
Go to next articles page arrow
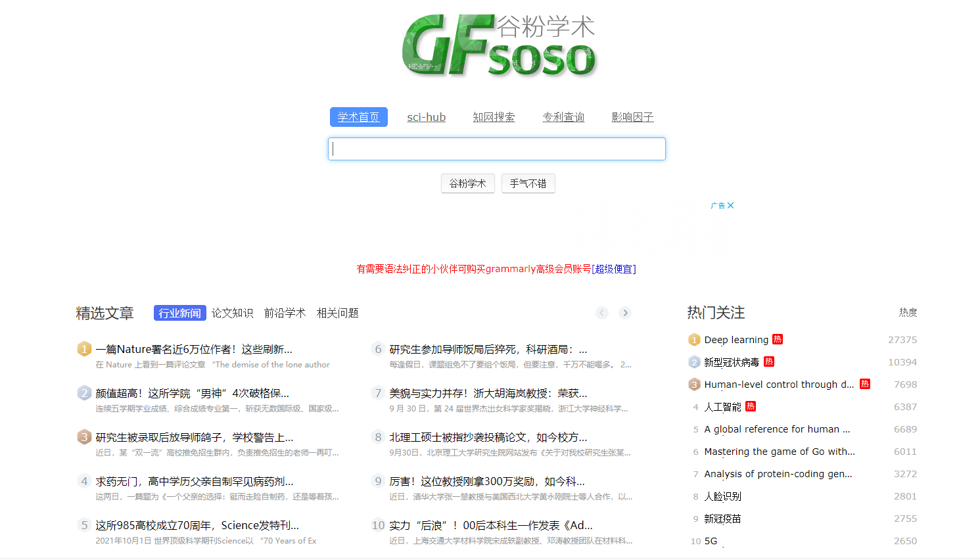point(625,313)
